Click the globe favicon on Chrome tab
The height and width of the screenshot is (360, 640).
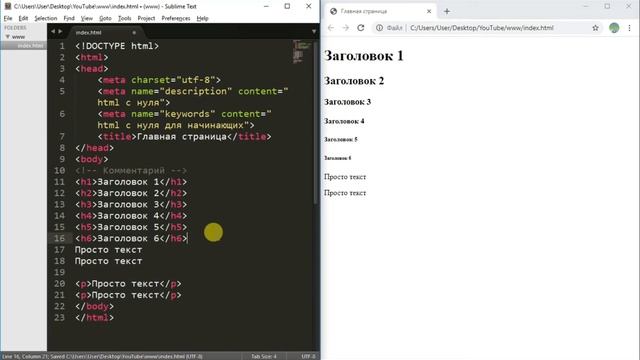tap(333, 11)
